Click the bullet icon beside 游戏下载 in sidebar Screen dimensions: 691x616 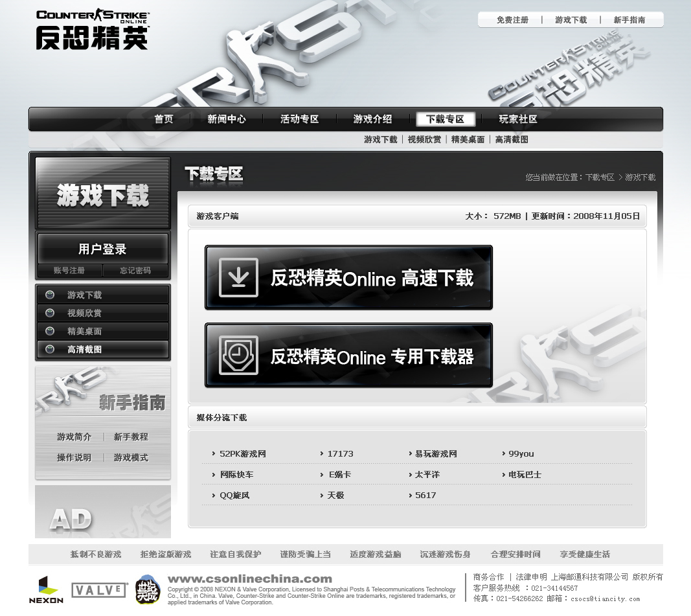point(50,295)
